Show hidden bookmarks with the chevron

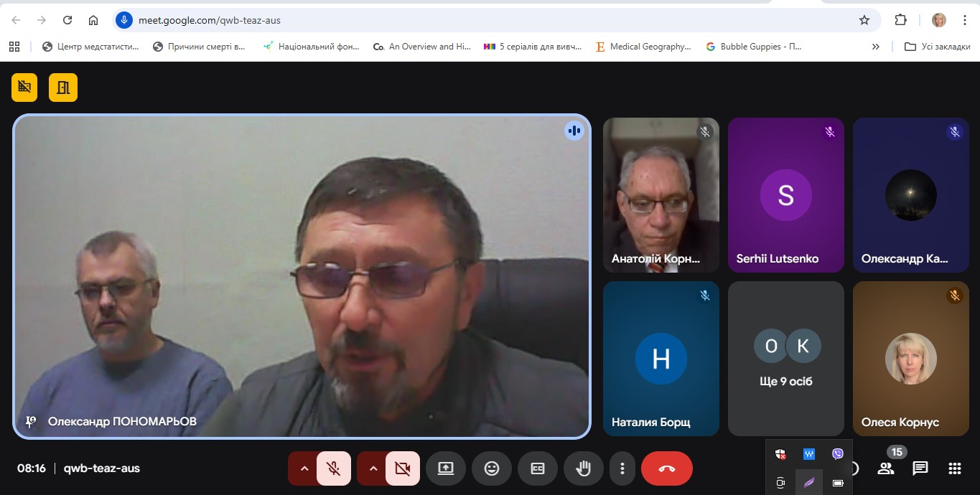coord(875,47)
